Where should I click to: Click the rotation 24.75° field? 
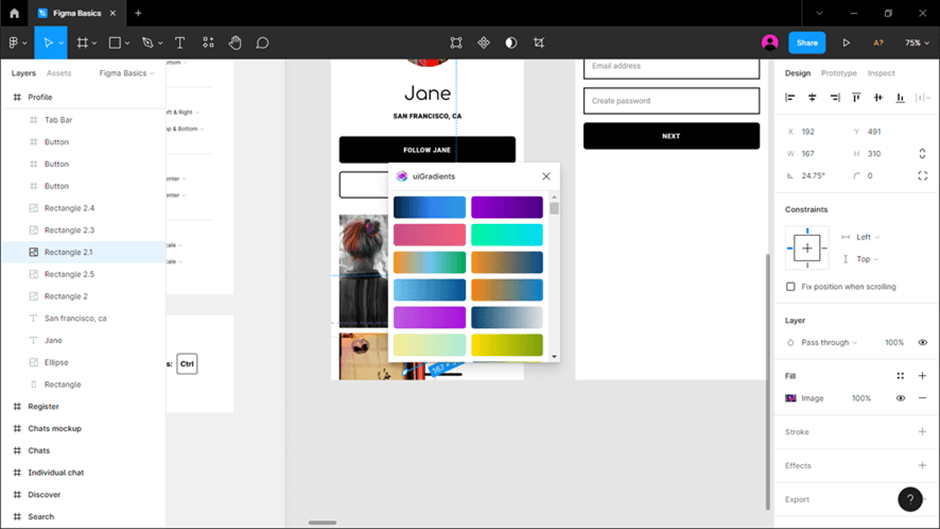point(814,176)
